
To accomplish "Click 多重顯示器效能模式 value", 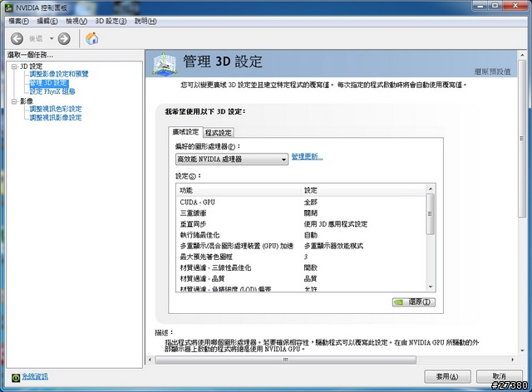I will [333, 246].
